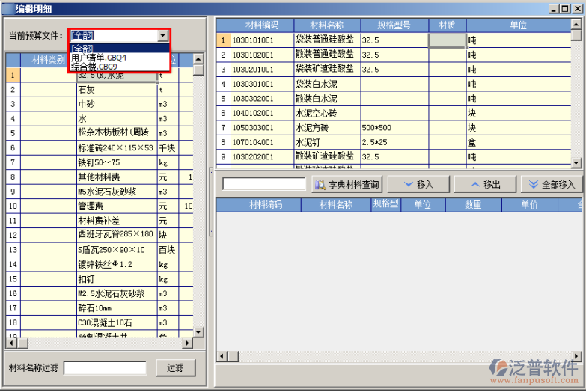586x392 pixels.
Task: Click the 材料名称过滤 text field
Action: click(105, 367)
